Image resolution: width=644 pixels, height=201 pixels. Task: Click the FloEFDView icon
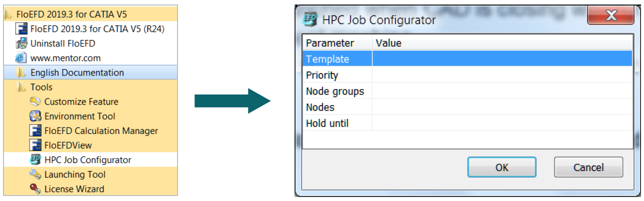35,145
